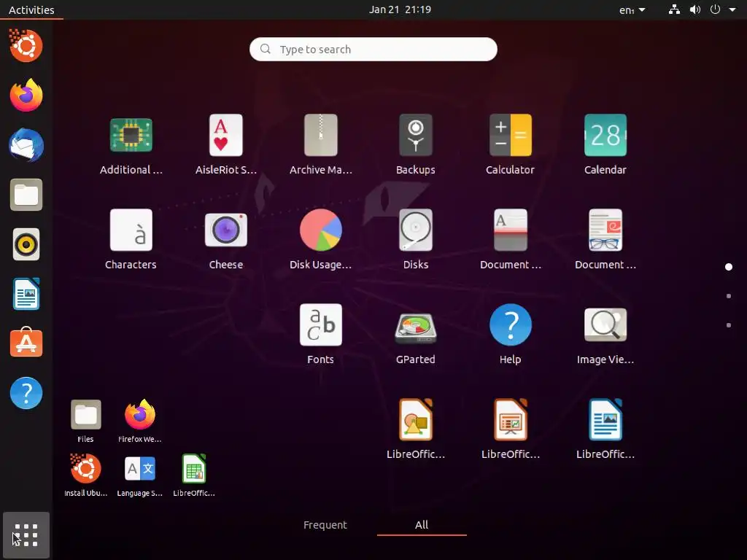Click the Show Applications grid button
Image resolution: width=747 pixels, height=560 pixels.
point(26,534)
